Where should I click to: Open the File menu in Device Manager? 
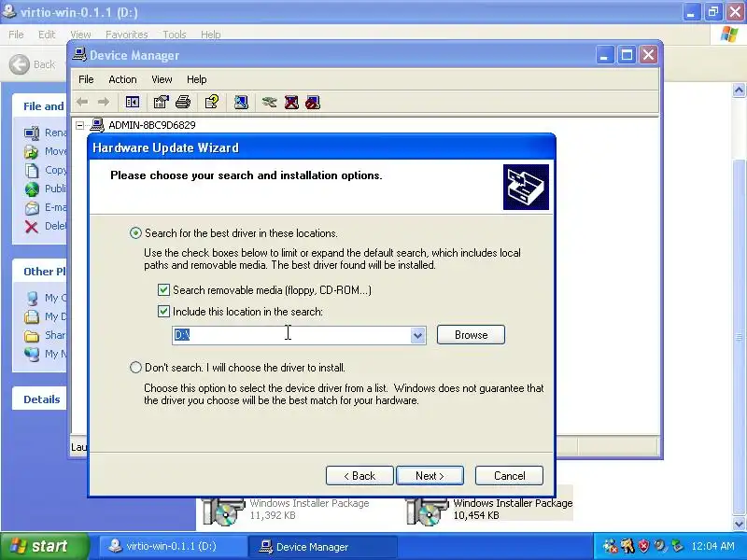click(x=86, y=79)
